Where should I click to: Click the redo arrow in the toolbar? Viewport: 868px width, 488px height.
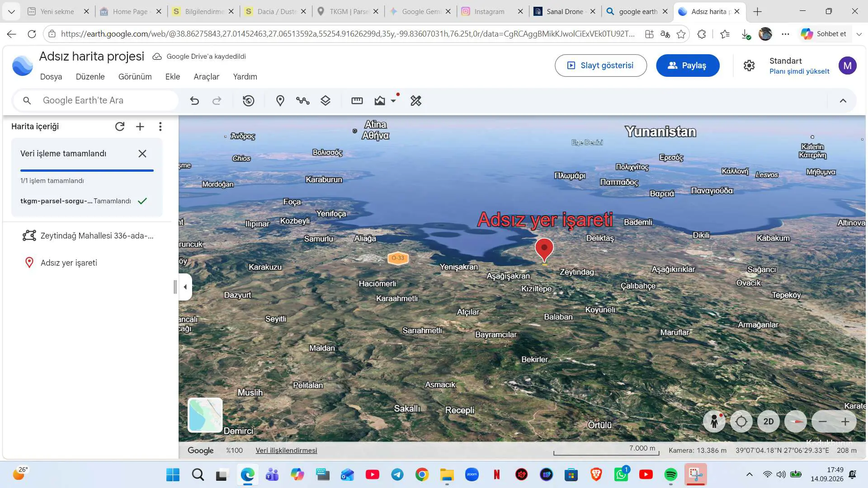pos(217,101)
